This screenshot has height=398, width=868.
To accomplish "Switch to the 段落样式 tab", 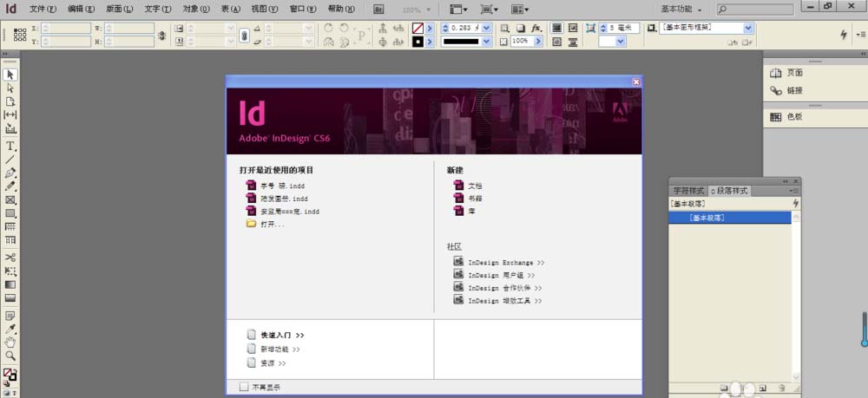I will coord(729,191).
